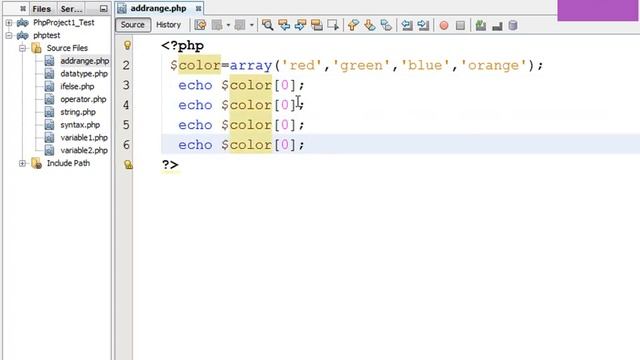
Task: Go to Previous Bookmark icon
Action: click(353, 25)
